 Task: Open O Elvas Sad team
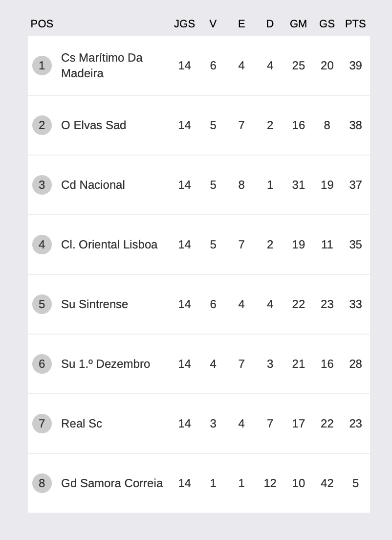click(94, 125)
